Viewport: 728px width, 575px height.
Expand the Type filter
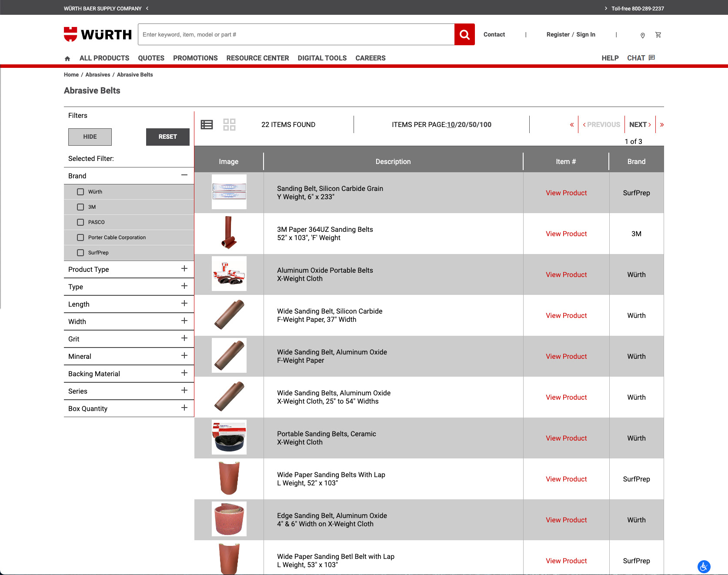(x=184, y=286)
